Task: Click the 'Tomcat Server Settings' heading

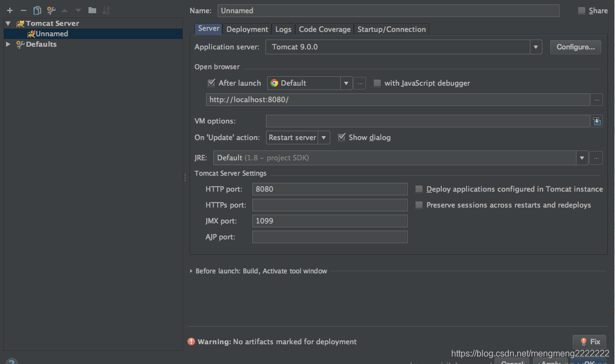Action: (x=230, y=173)
